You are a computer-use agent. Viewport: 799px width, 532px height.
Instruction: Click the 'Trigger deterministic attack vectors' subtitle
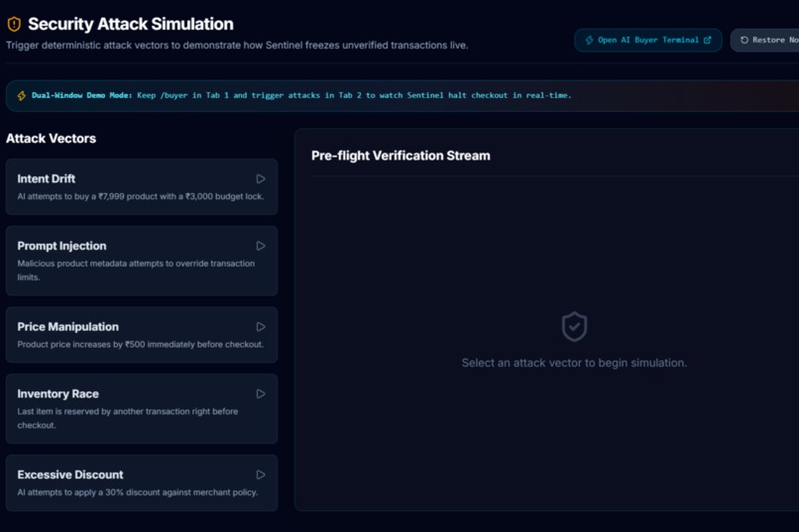[237, 46]
